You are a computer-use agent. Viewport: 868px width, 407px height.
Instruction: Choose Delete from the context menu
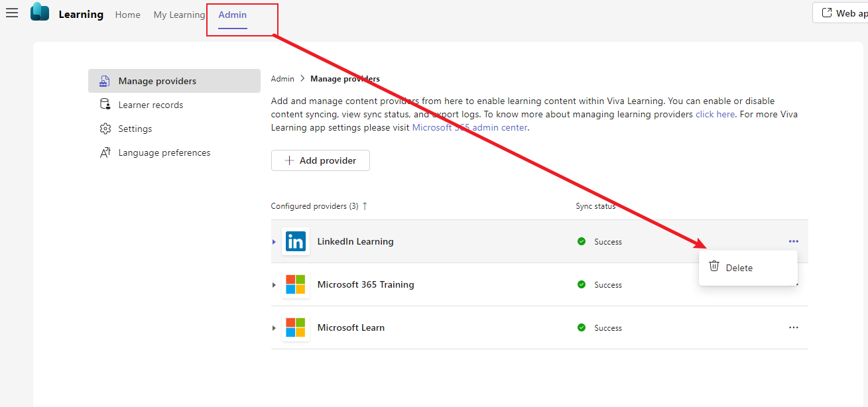point(748,268)
